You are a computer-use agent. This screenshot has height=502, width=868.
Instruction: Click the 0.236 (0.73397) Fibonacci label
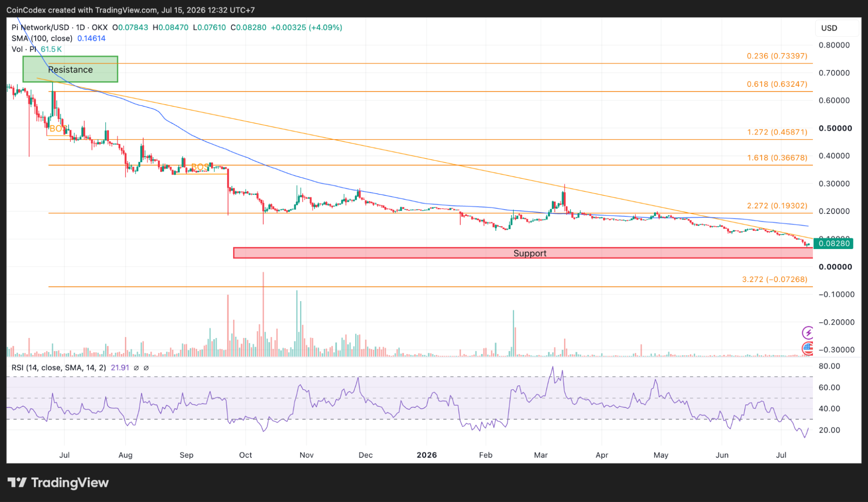tap(777, 56)
